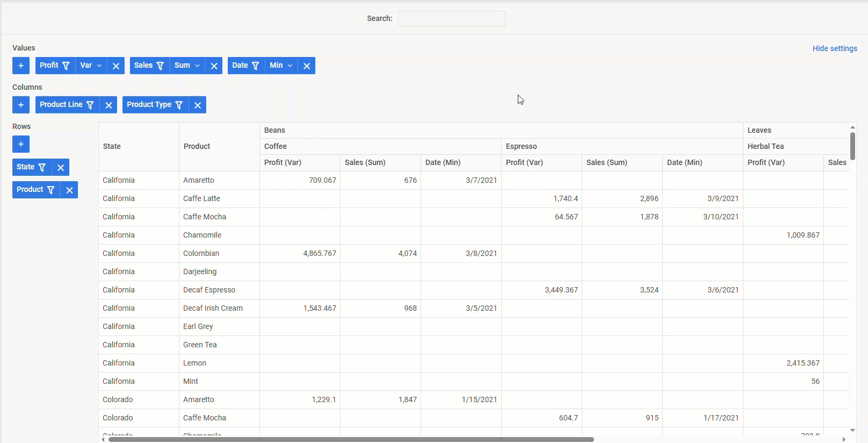The height and width of the screenshot is (443, 868).
Task: Open the filter for the Profit value
Action: tap(66, 66)
